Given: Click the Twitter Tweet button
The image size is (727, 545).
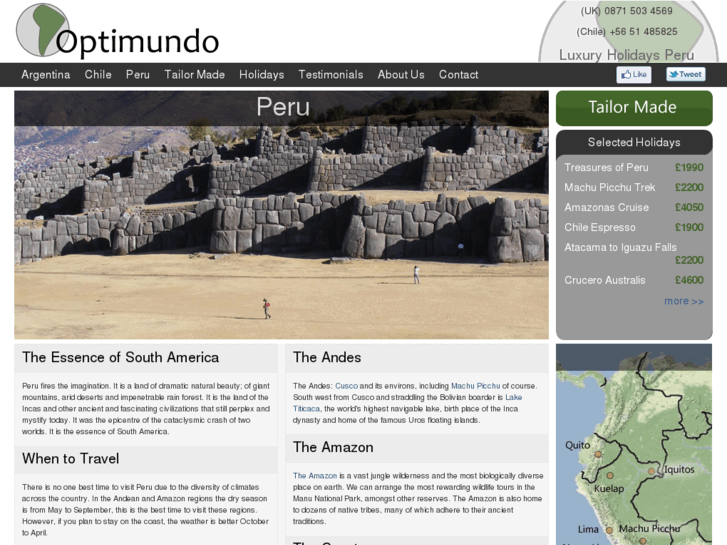Looking at the screenshot, I should tap(686, 74).
